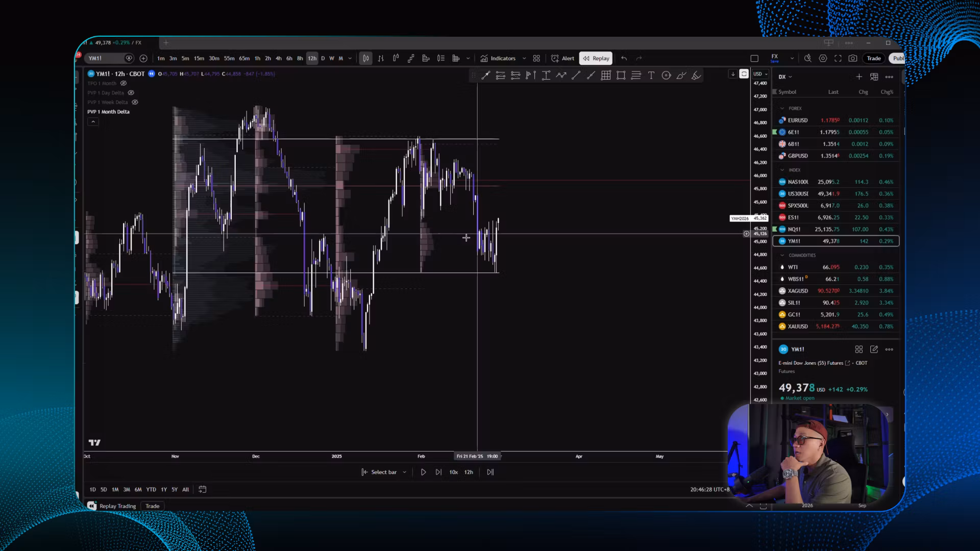Show the TPO 1 Month indicator
980x551 pixels.
coord(123,83)
